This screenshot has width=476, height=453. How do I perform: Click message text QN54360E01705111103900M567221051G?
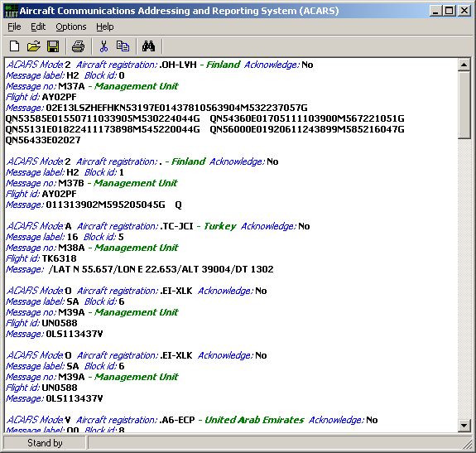click(x=307, y=118)
